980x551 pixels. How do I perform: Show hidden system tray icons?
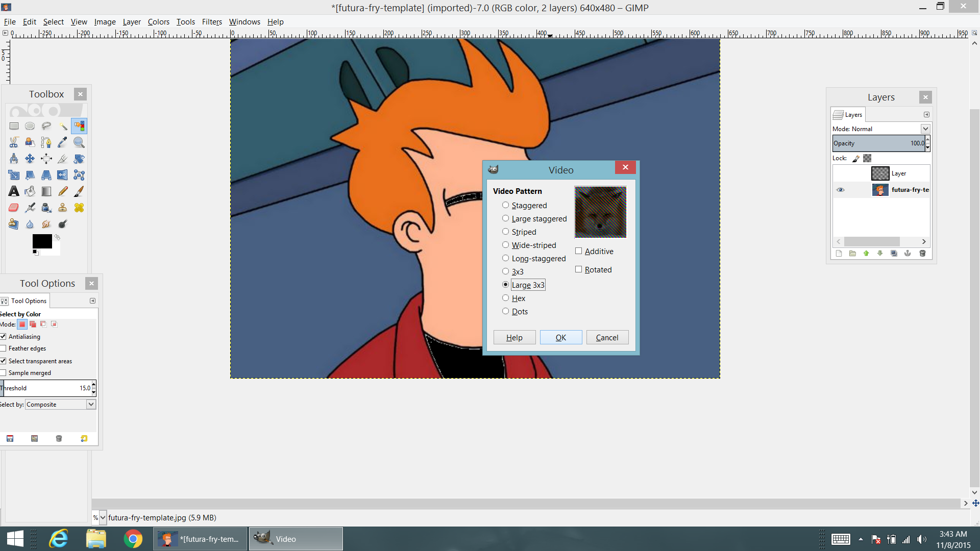[861, 539]
